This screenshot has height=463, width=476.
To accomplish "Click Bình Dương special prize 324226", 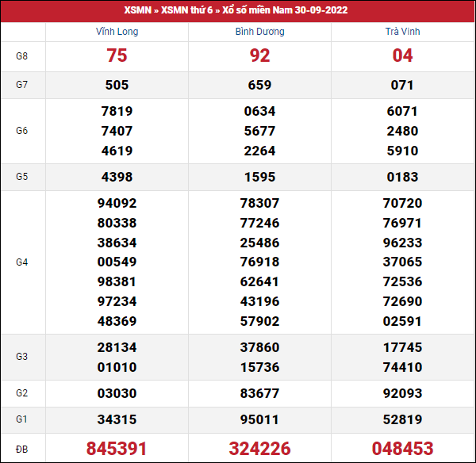I will click(x=259, y=449).
